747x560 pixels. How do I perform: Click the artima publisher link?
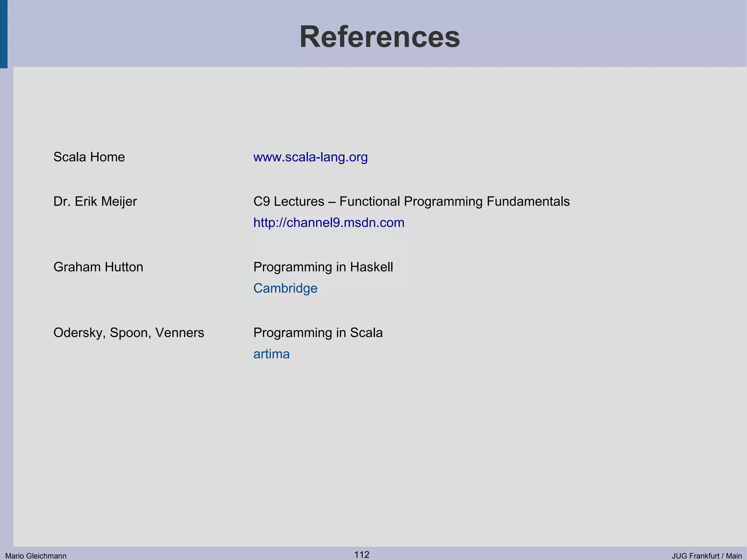[x=271, y=354]
